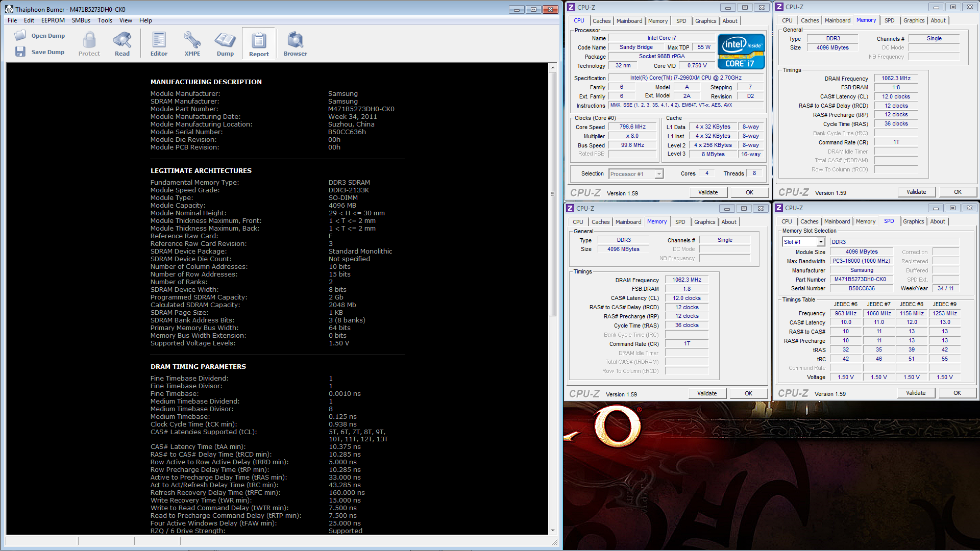
Task: Open the Browser tool
Action: click(296, 43)
